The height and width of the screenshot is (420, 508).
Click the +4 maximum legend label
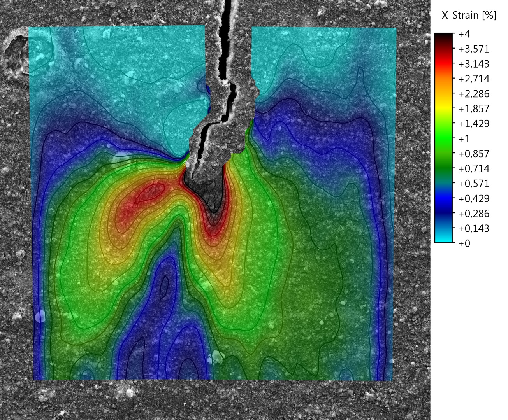[x=464, y=34]
